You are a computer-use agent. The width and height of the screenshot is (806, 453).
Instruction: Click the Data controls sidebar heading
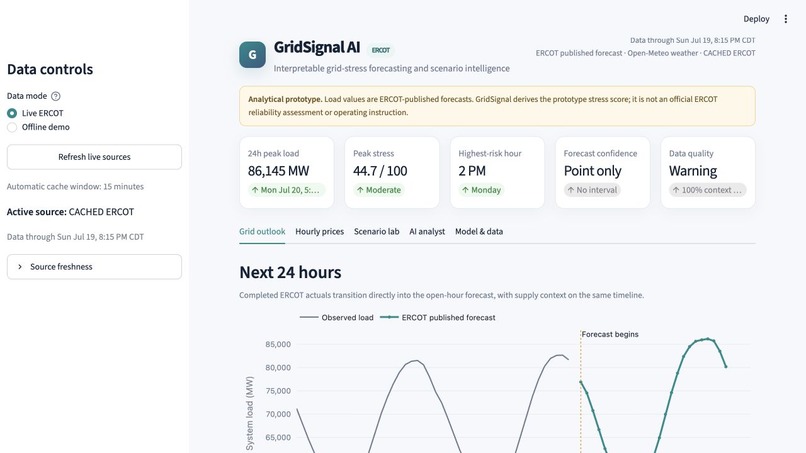point(50,69)
